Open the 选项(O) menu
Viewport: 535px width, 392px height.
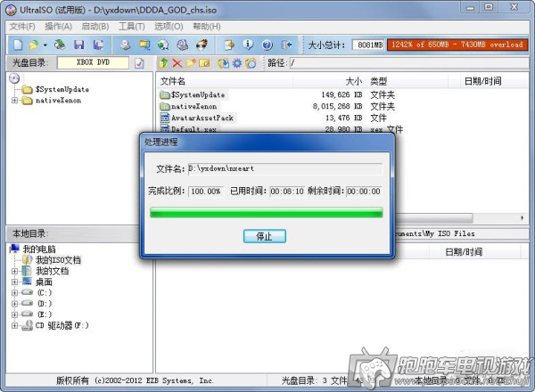tap(169, 27)
